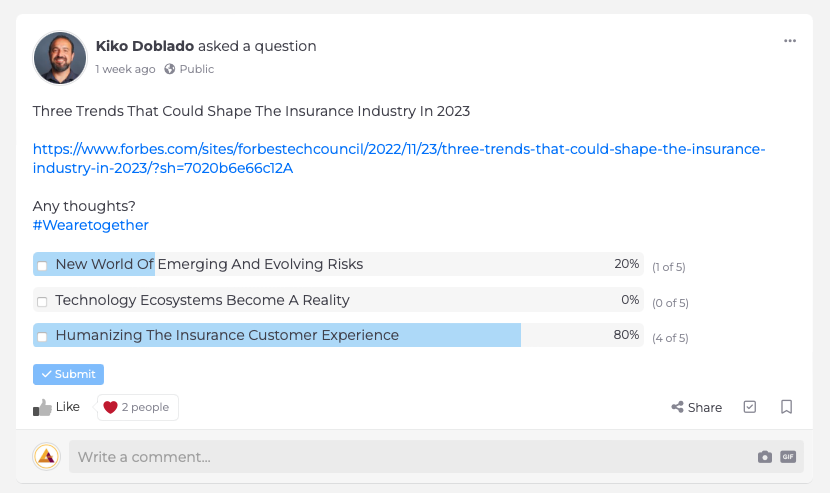Check New World Of Emerging And Evolving Risks
Screen dimensions: 830x493
[42, 266]
